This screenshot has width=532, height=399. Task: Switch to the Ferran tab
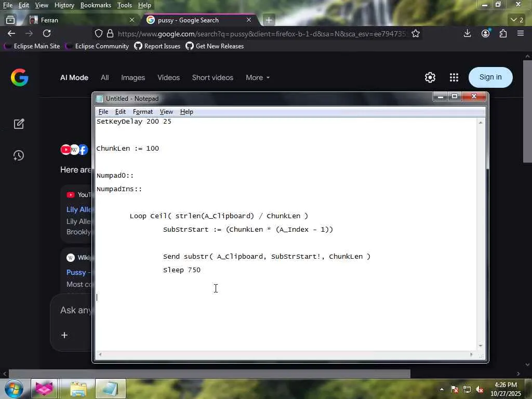coord(82,20)
